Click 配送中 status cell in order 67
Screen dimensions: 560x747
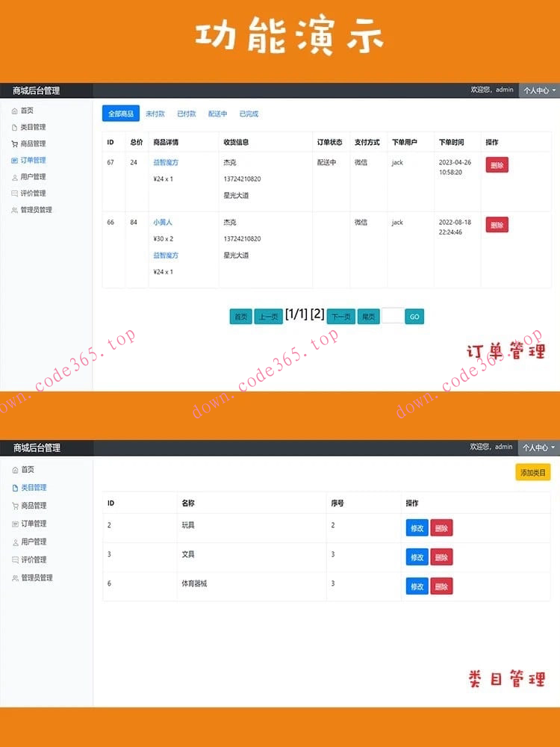pyautogui.click(x=327, y=162)
